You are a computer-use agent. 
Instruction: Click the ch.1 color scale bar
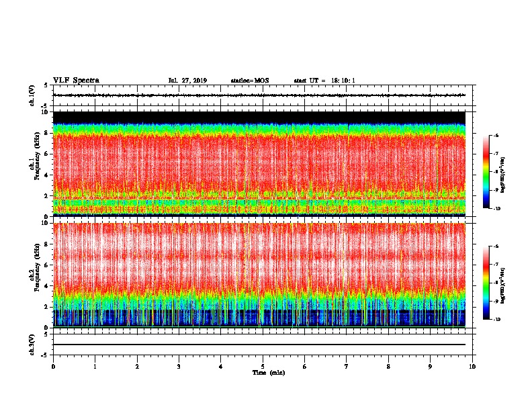coord(486,172)
